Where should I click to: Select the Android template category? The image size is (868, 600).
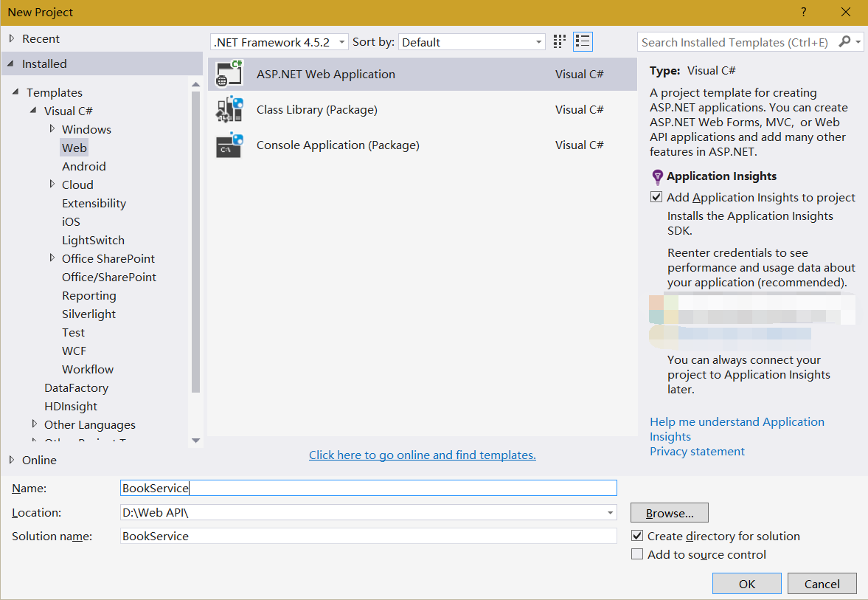[83, 166]
